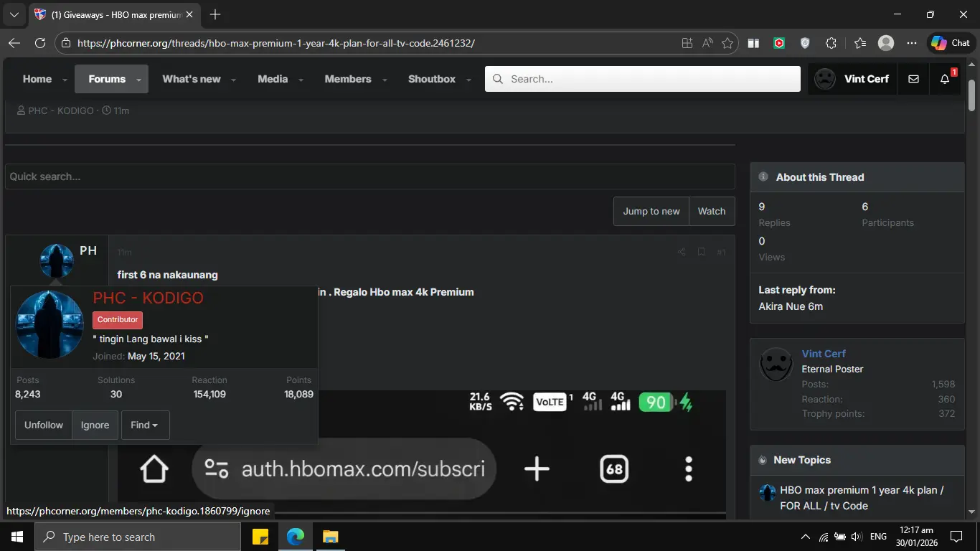Screen dimensions: 980x551
Task: Open Sticky Notes from the taskbar
Action: [x=260, y=537]
